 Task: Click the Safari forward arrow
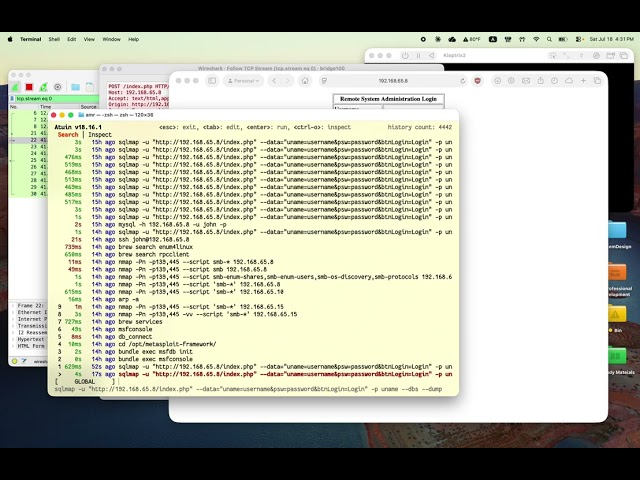pyautogui.click(x=287, y=81)
